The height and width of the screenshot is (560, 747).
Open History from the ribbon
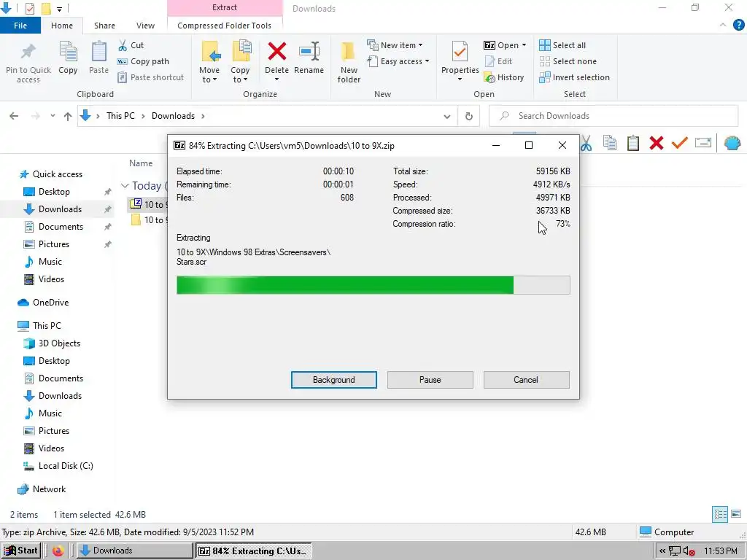pos(504,77)
